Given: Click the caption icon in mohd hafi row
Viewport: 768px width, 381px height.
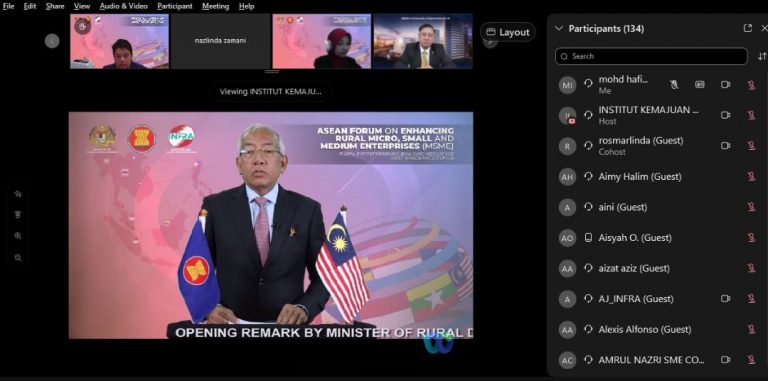Looking at the screenshot, I should (700, 85).
